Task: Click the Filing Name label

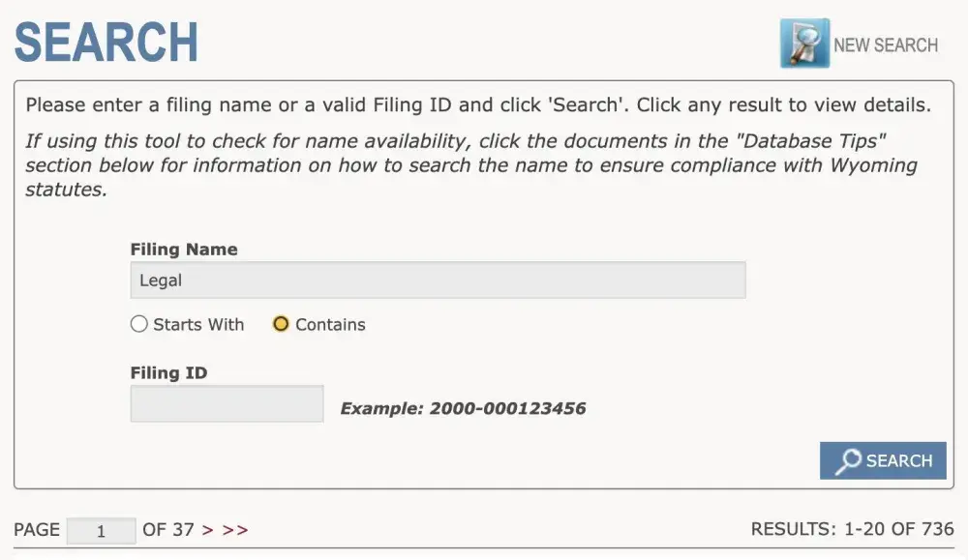Action: coord(184,250)
